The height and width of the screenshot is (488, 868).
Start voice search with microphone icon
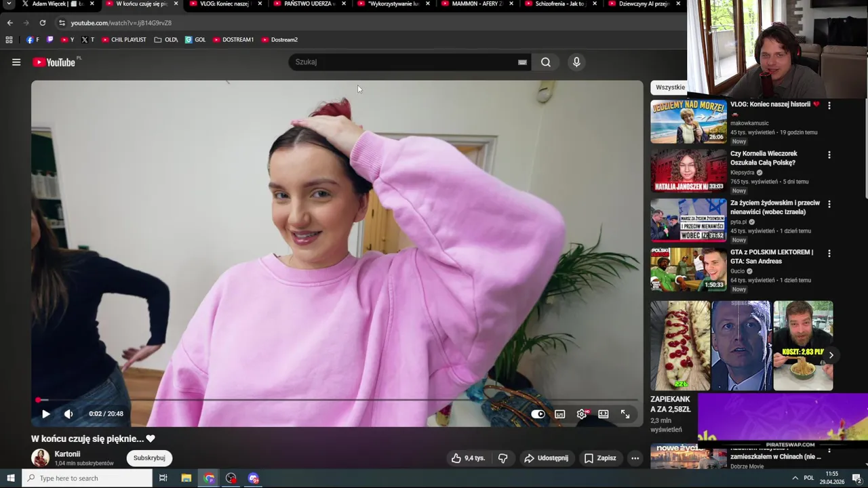pyautogui.click(x=576, y=62)
